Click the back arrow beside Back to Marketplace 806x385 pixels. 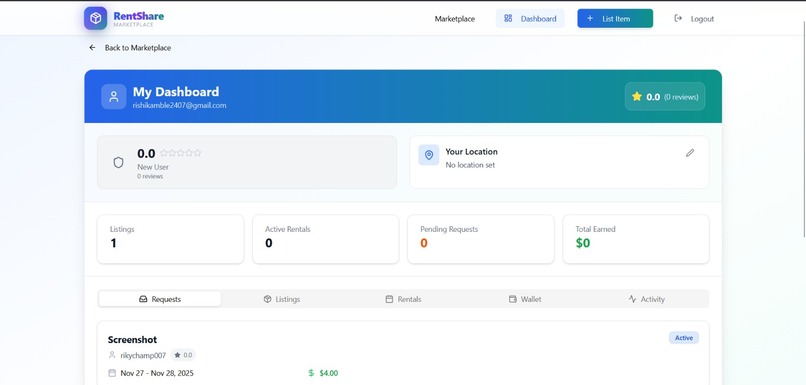[93, 48]
